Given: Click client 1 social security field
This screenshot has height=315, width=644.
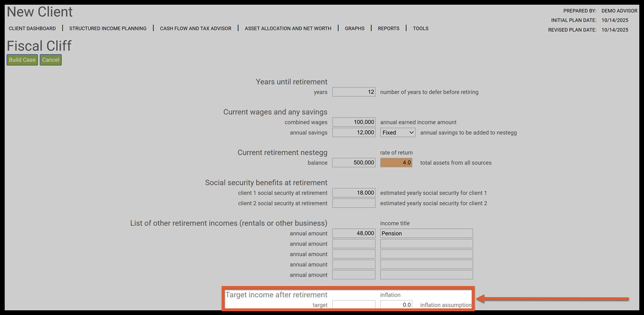Looking at the screenshot, I should [x=354, y=193].
